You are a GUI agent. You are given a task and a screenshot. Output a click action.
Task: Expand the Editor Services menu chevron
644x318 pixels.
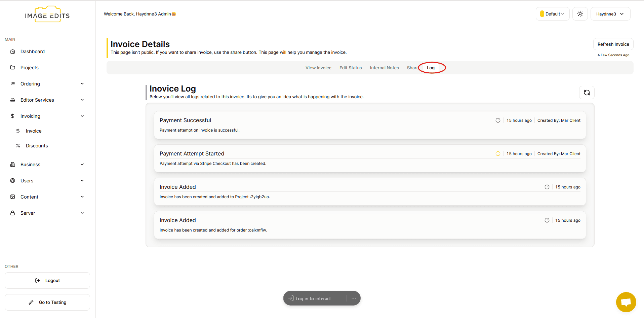pyautogui.click(x=82, y=100)
